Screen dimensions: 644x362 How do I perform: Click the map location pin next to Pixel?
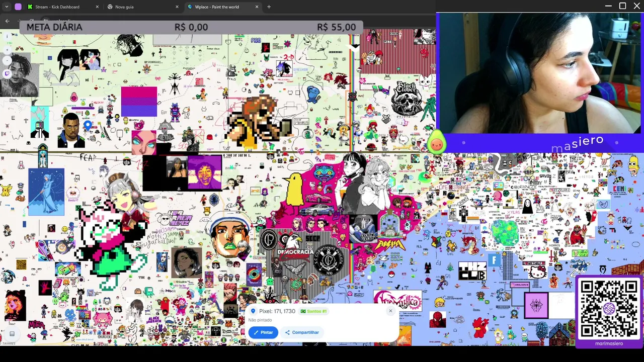[253, 311]
